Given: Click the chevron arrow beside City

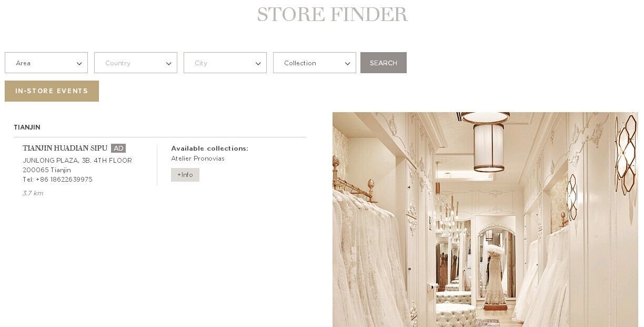Looking at the screenshot, I should coord(258,64).
